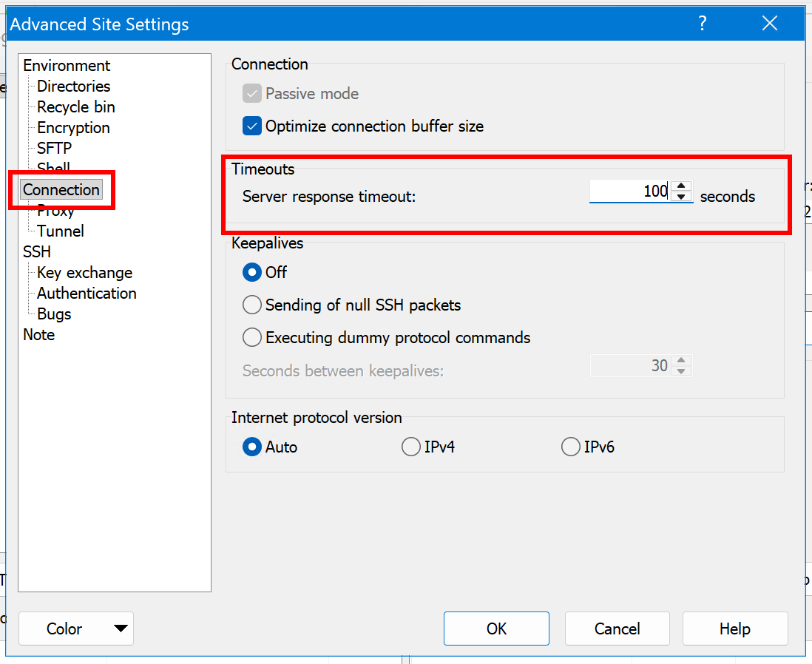Select the Off keepalives radio button
This screenshot has height=664, width=812.
(253, 272)
